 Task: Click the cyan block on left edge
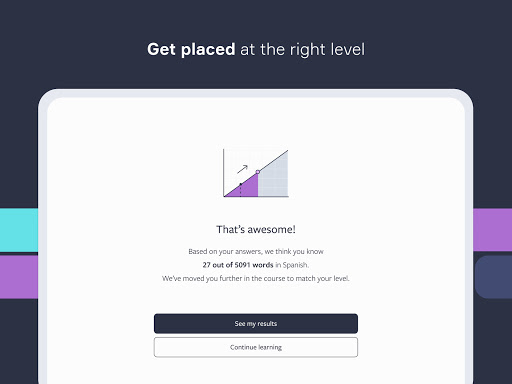point(19,230)
